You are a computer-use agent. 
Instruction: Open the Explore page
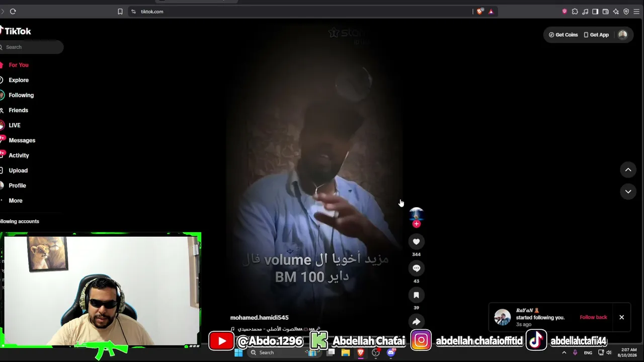coord(18,80)
